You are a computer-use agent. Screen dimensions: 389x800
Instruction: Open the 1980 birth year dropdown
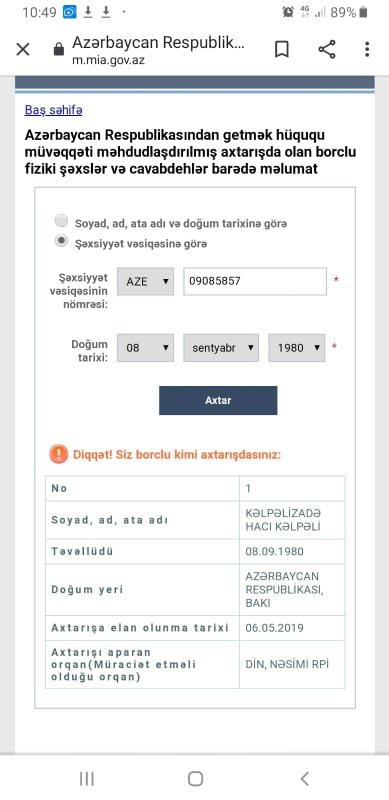pos(297,348)
